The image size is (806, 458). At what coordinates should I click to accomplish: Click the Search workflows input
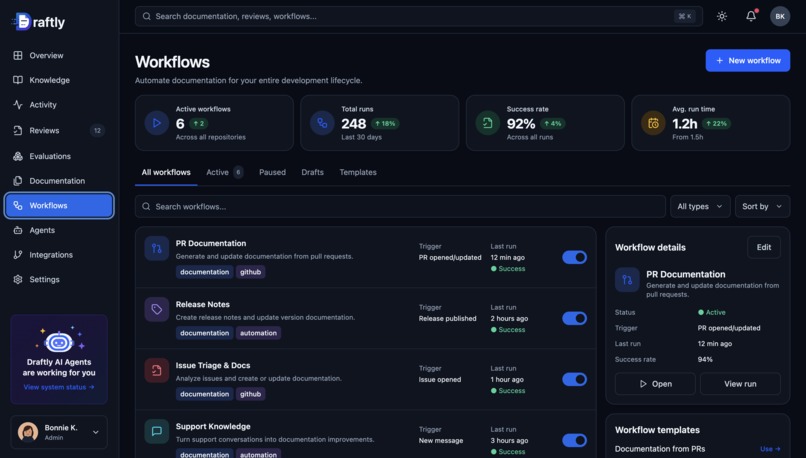(x=400, y=207)
